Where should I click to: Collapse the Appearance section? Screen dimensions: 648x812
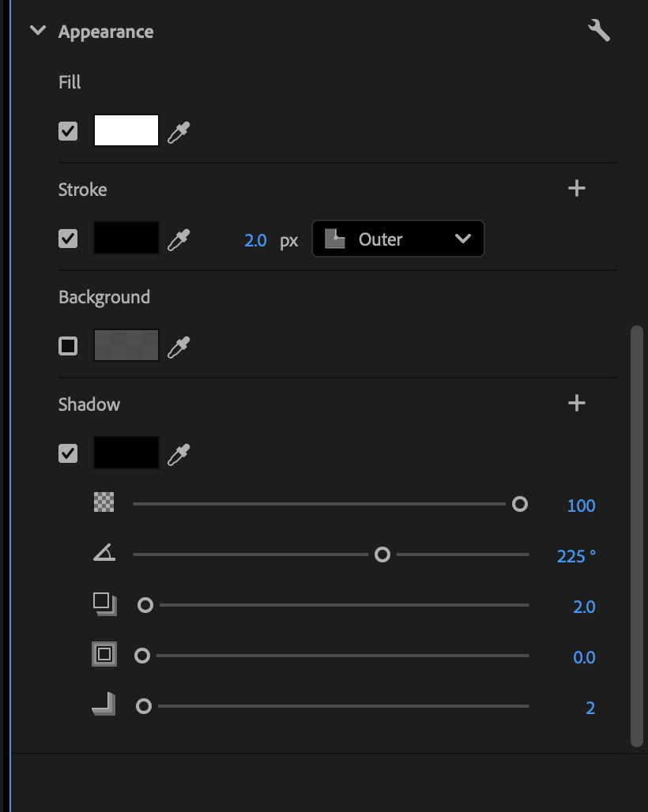[36, 31]
